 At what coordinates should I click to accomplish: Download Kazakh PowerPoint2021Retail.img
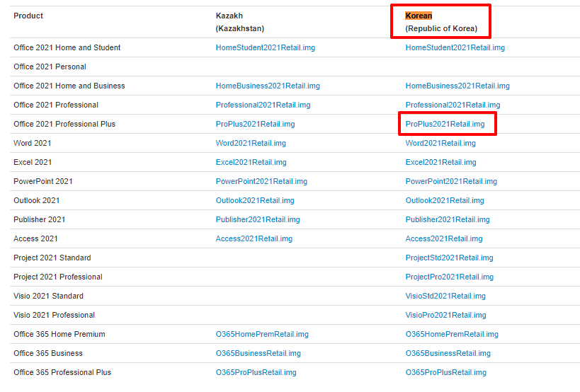tap(261, 181)
